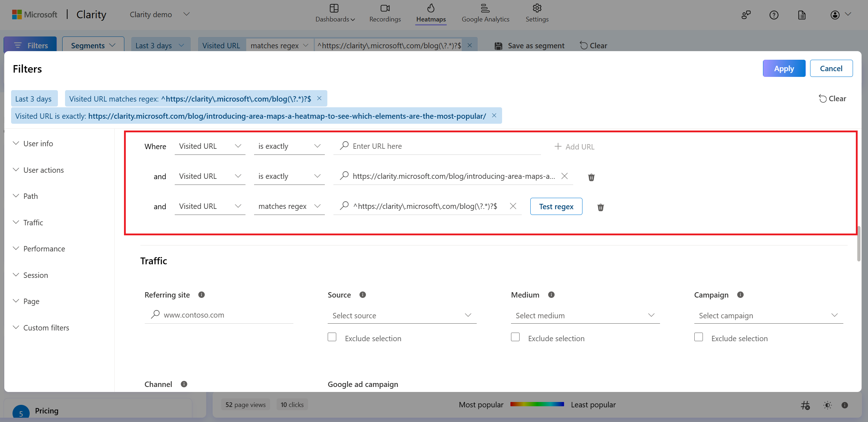Open the help question mark icon
This screenshot has height=422, width=868.
(x=774, y=15)
